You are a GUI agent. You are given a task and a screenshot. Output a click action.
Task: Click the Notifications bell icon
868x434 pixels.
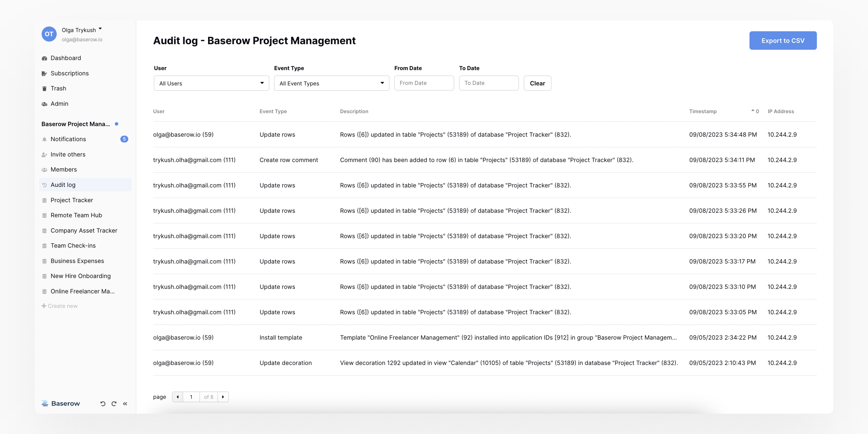click(x=44, y=139)
